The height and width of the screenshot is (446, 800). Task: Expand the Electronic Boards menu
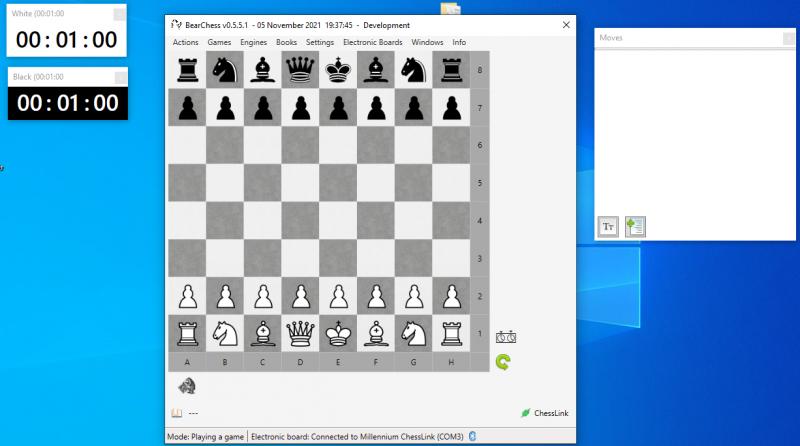tap(372, 43)
